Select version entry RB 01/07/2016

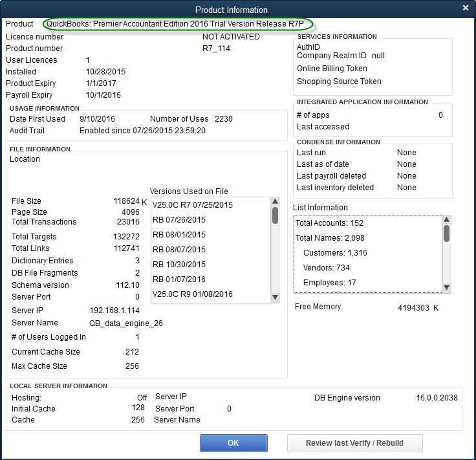pos(178,279)
